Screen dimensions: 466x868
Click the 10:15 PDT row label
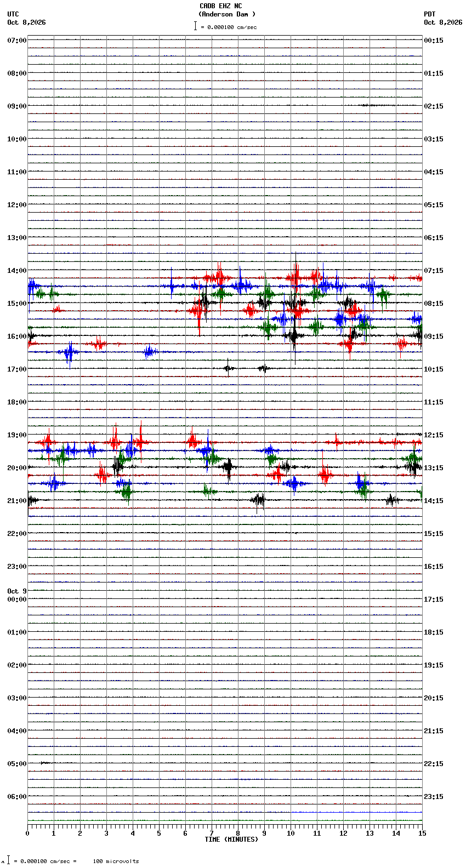434,369
